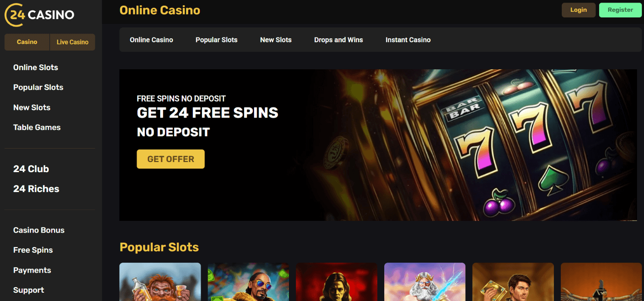View the Casino Bonus page
The height and width of the screenshot is (301, 644).
39,230
